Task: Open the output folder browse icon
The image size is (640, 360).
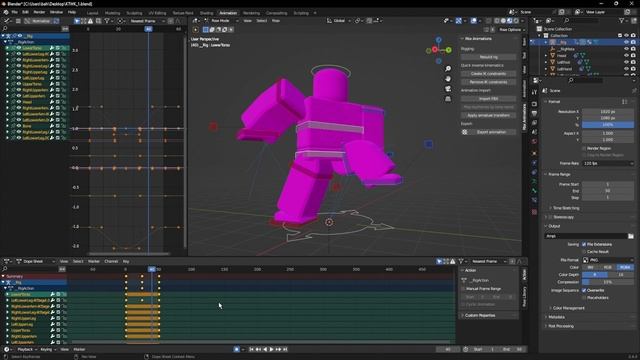Action: coord(631,236)
